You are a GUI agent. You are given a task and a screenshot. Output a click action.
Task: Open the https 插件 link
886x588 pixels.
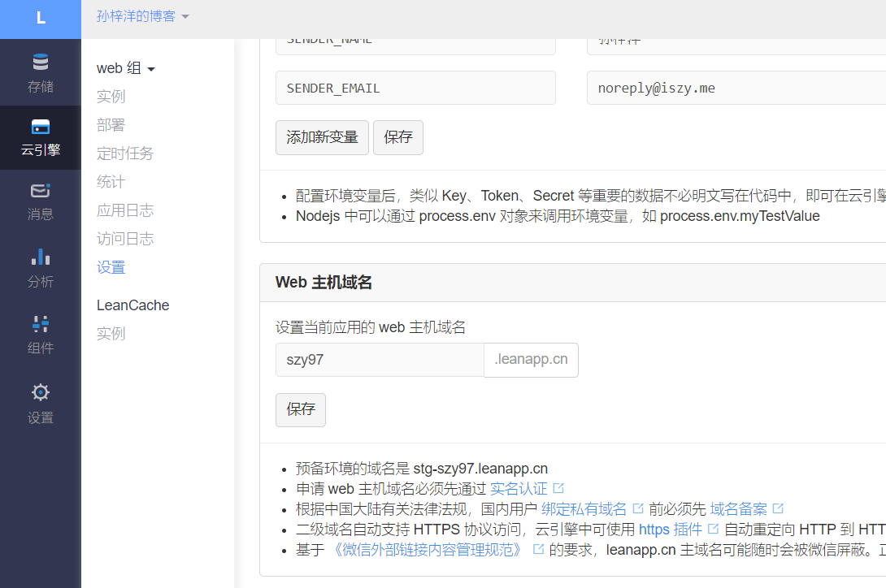tap(671, 530)
